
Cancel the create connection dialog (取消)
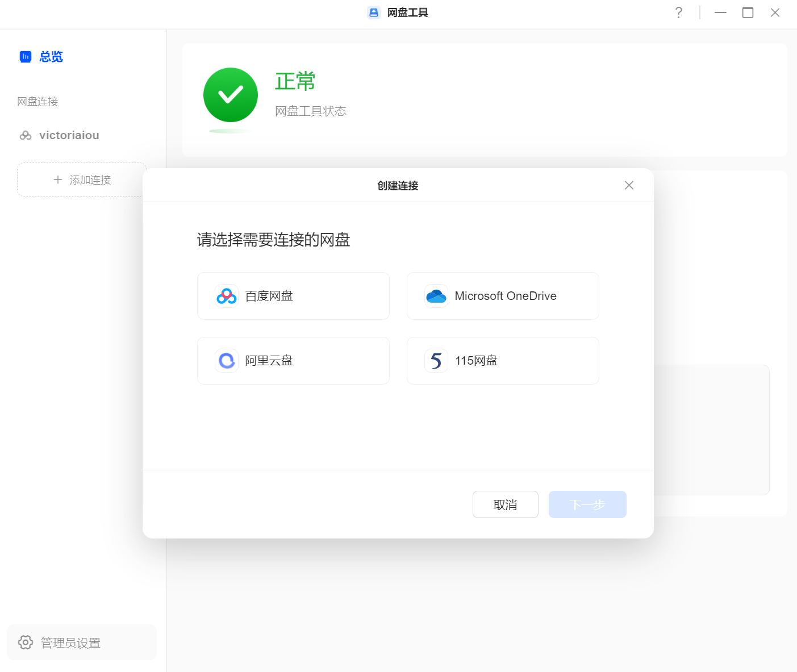[x=506, y=504]
